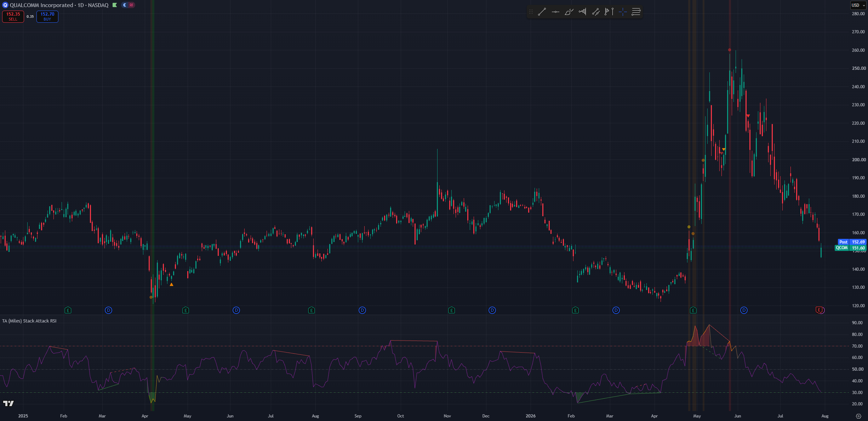868x421 pixels.
Task: Click the TradingView logo
Action: click(8, 403)
